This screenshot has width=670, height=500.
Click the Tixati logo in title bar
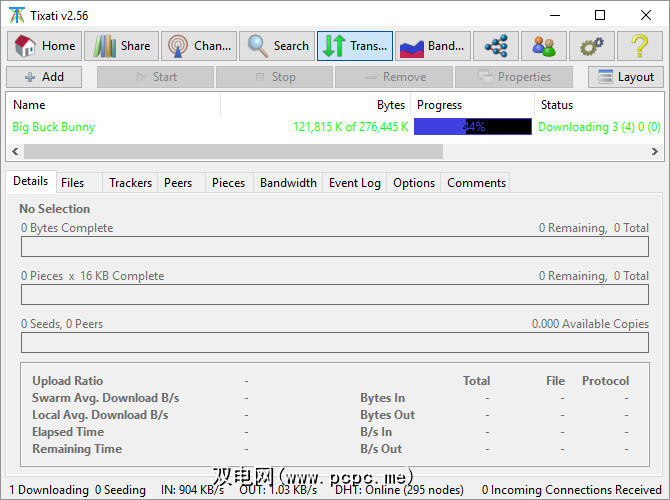pyautogui.click(x=17, y=15)
